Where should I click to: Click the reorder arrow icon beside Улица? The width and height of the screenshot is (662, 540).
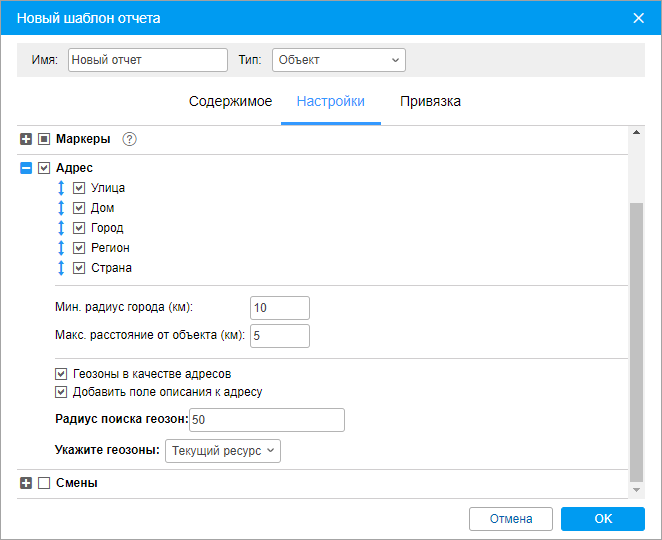pyautogui.click(x=61, y=188)
